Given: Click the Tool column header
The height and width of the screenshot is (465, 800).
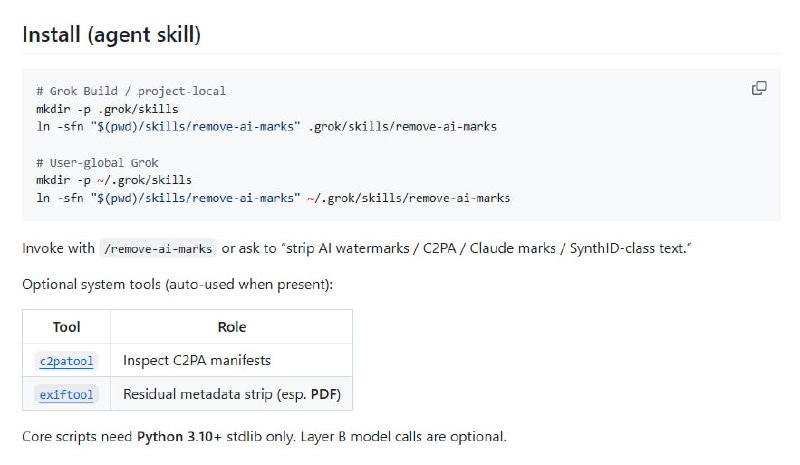Looking at the screenshot, I should pyautogui.click(x=66, y=327).
